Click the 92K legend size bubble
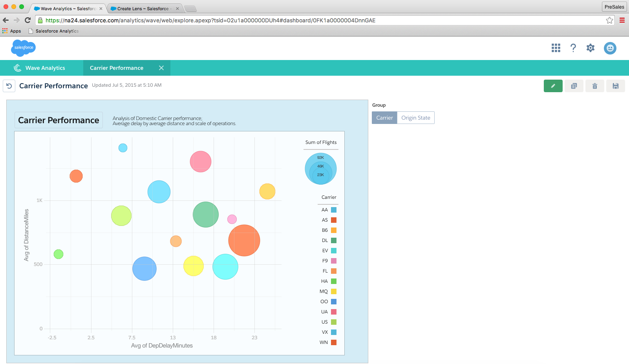The height and width of the screenshot is (364, 629). coord(321,169)
